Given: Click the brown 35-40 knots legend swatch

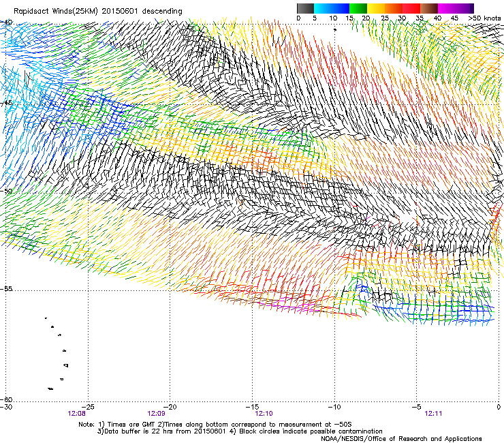Looking at the screenshot, I should [429, 8].
